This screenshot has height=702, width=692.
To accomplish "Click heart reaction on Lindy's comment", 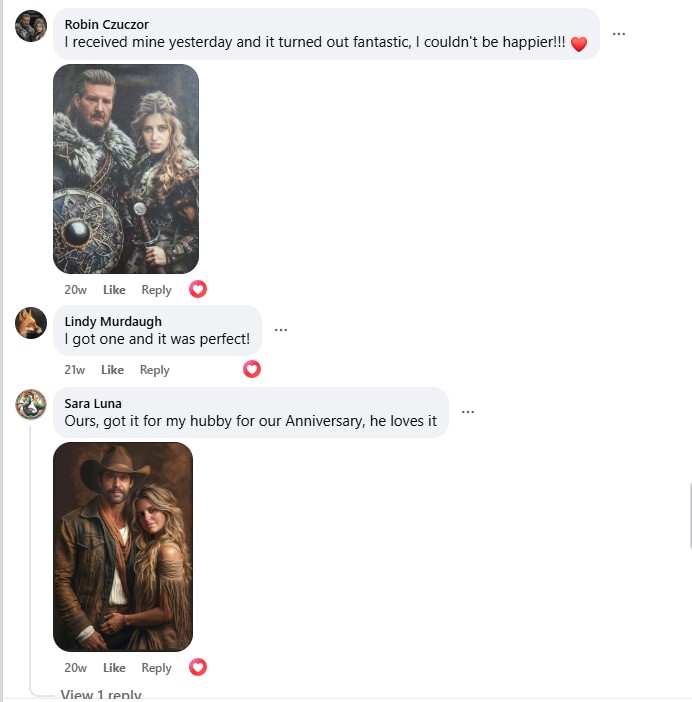I will coord(252,369).
